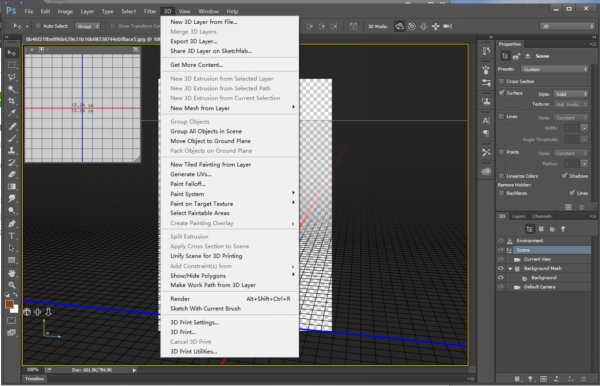Collapse the Background Mesh tree arrow

(x=510, y=269)
